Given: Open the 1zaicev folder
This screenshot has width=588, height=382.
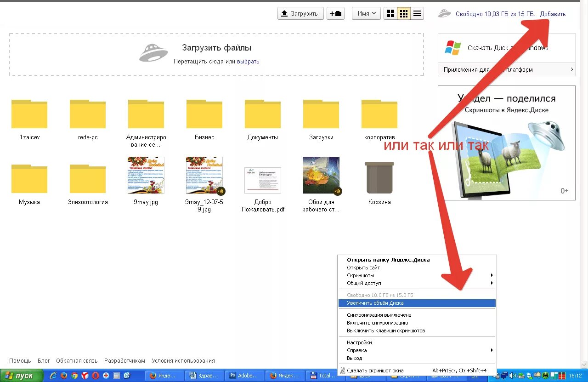Looking at the screenshot, I should [29, 114].
